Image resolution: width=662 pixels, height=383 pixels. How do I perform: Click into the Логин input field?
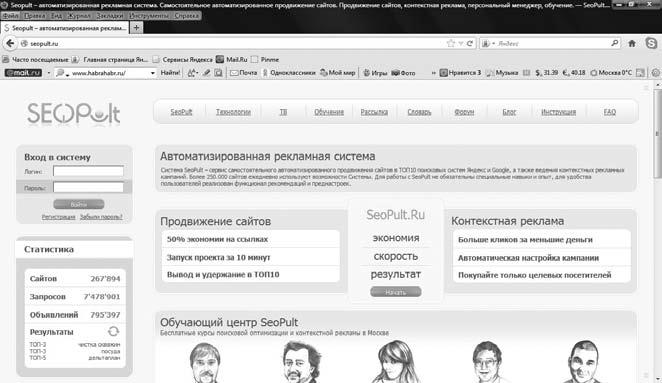88,171
